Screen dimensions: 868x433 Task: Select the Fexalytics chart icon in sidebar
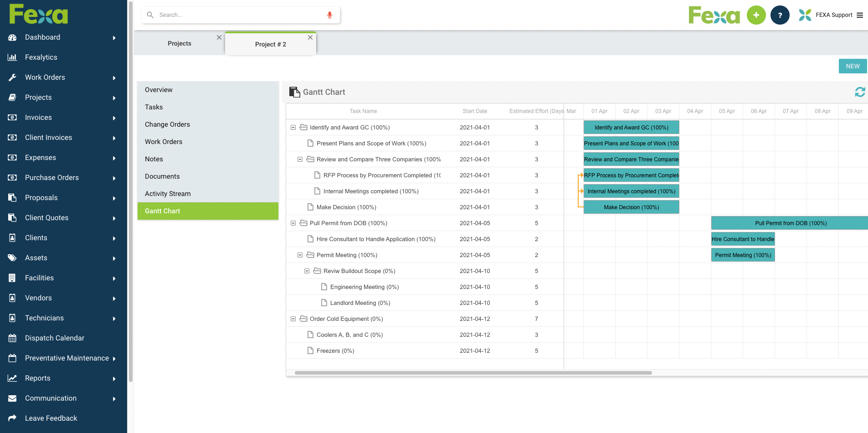[12, 57]
